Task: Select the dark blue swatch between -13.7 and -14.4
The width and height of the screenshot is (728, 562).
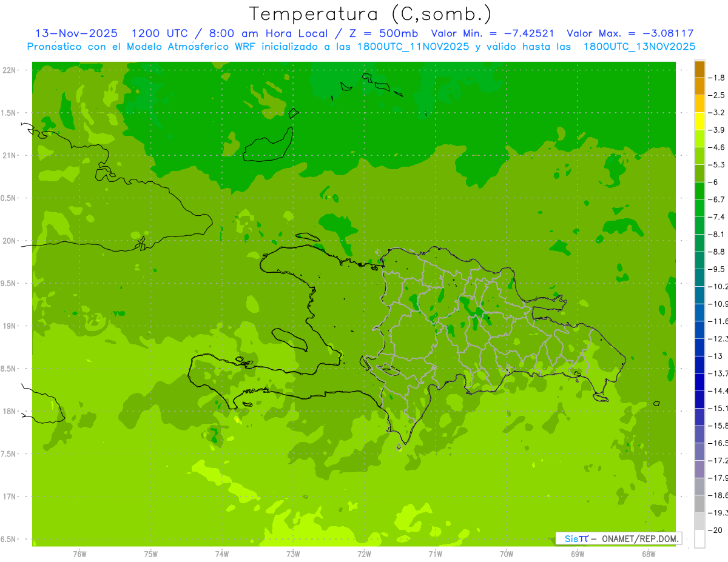Action: pyautogui.click(x=699, y=382)
